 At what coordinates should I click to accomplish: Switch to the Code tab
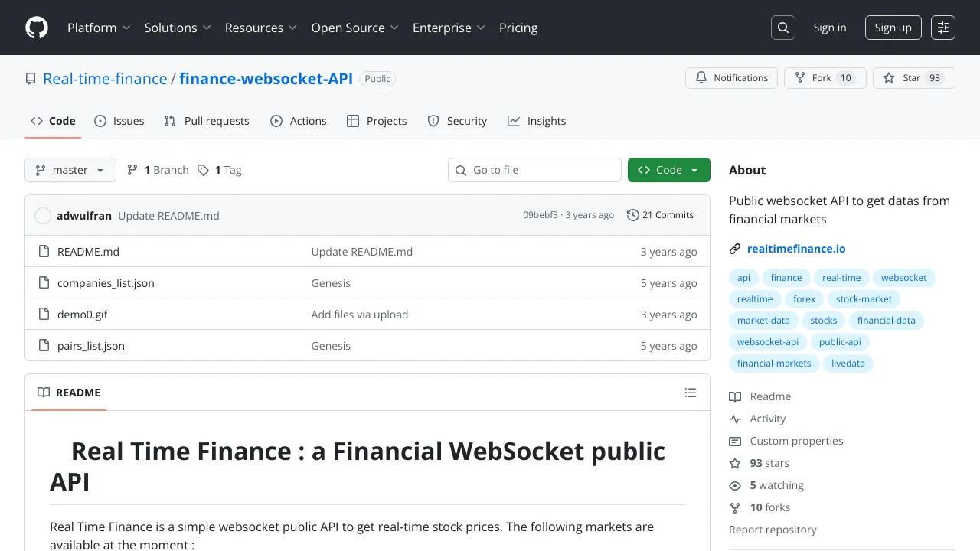point(53,121)
